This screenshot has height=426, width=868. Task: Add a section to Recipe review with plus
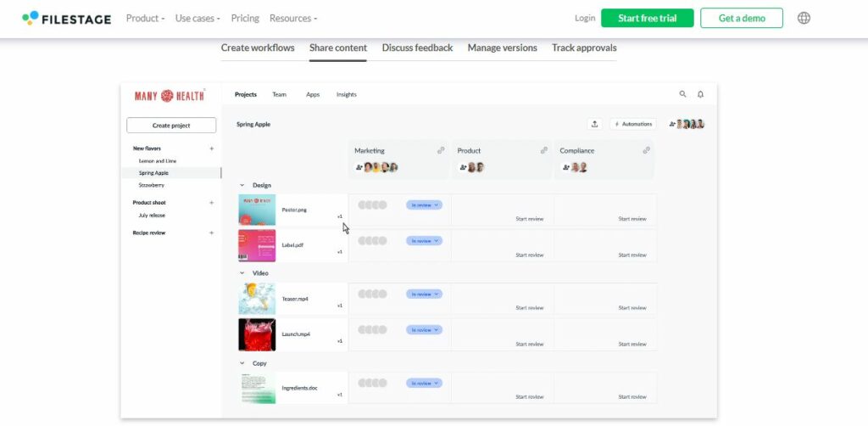pos(211,233)
